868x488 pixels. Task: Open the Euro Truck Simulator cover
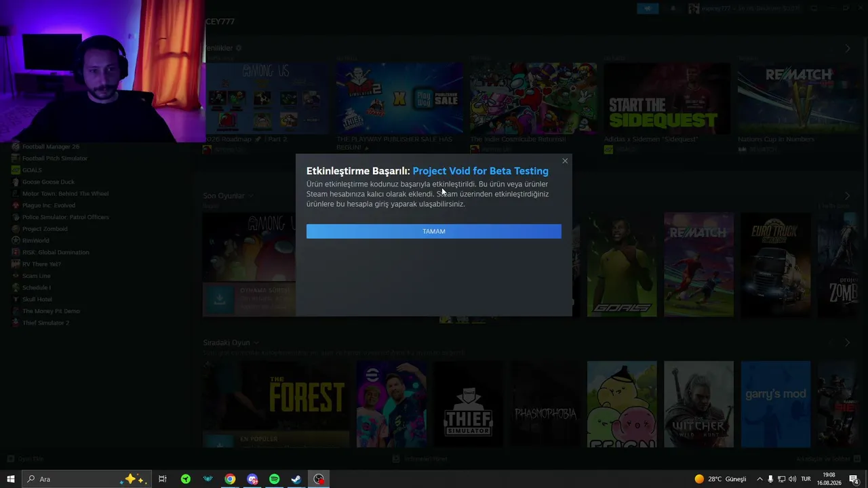tap(776, 264)
